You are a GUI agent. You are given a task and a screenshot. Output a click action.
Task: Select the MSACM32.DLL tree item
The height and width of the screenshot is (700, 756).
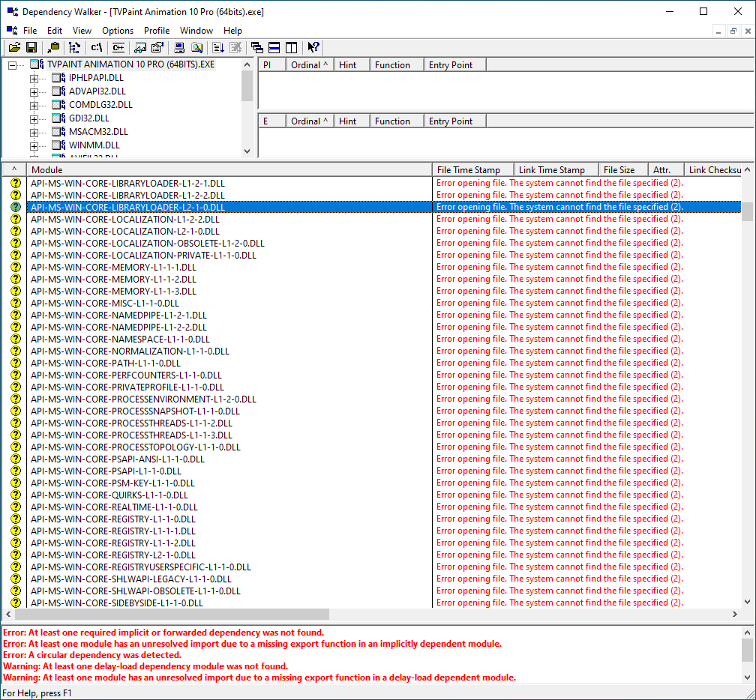point(98,131)
